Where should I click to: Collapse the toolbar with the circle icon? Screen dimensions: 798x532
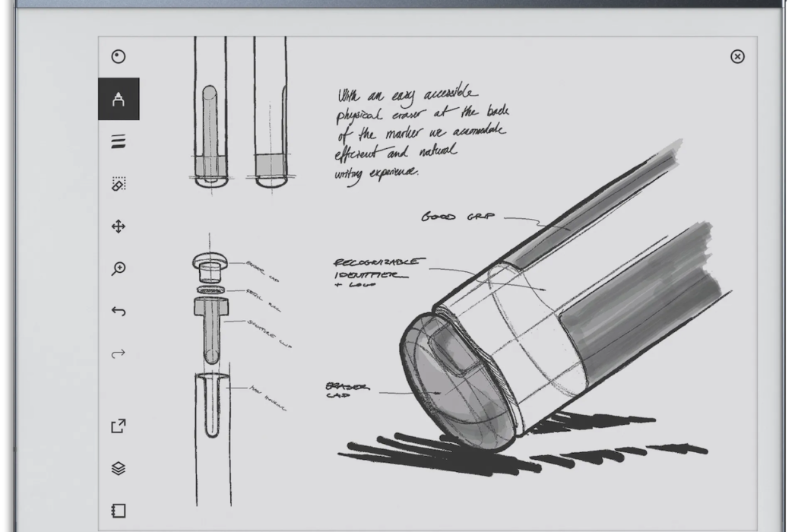point(118,57)
